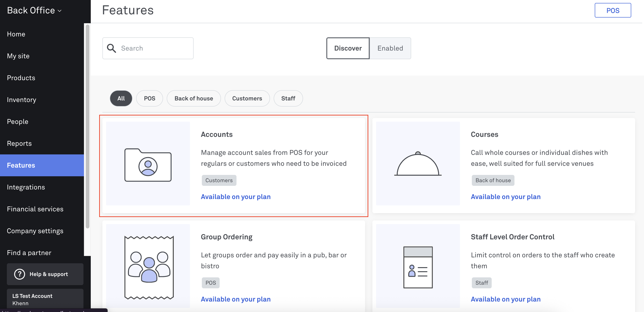This screenshot has height=312, width=644.
Task: Filter by Customers chip
Action: (x=247, y=98)
